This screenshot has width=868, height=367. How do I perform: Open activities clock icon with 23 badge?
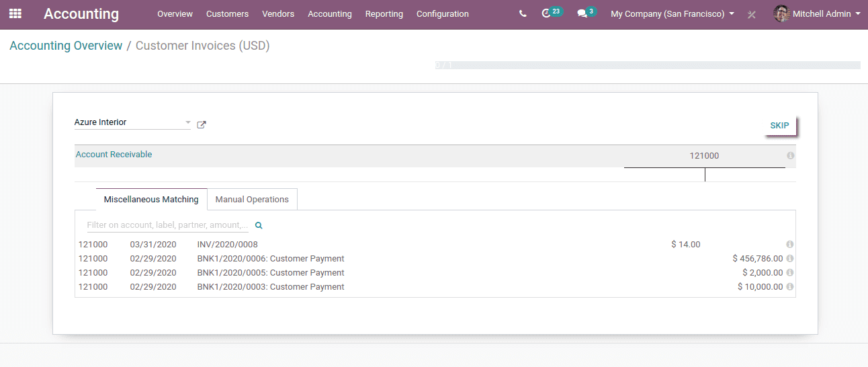[551, 13]
